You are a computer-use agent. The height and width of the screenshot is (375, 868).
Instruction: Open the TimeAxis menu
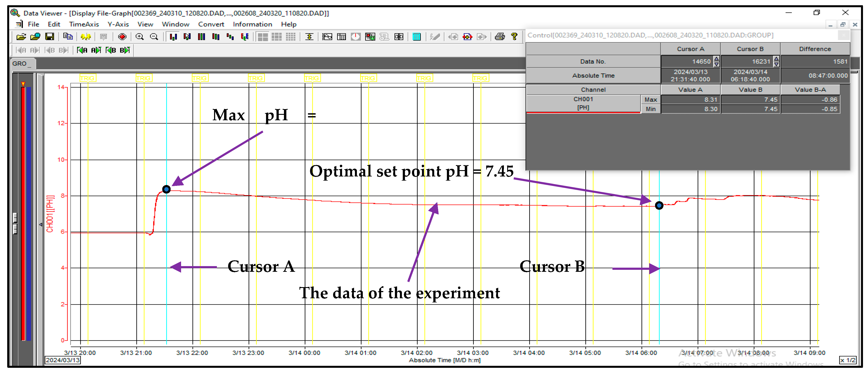click(x=84, y=24)
